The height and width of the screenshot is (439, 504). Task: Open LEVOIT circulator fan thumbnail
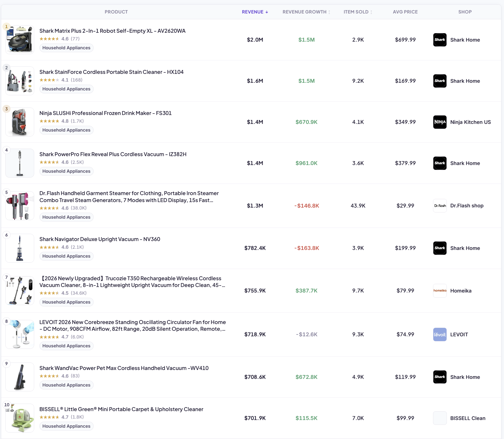coord(19,334)
